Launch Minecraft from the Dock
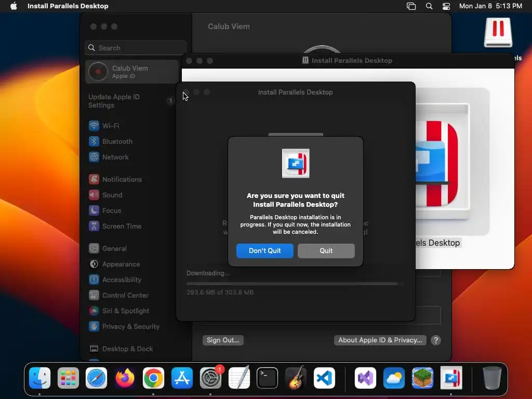 [x=422, y=378]
